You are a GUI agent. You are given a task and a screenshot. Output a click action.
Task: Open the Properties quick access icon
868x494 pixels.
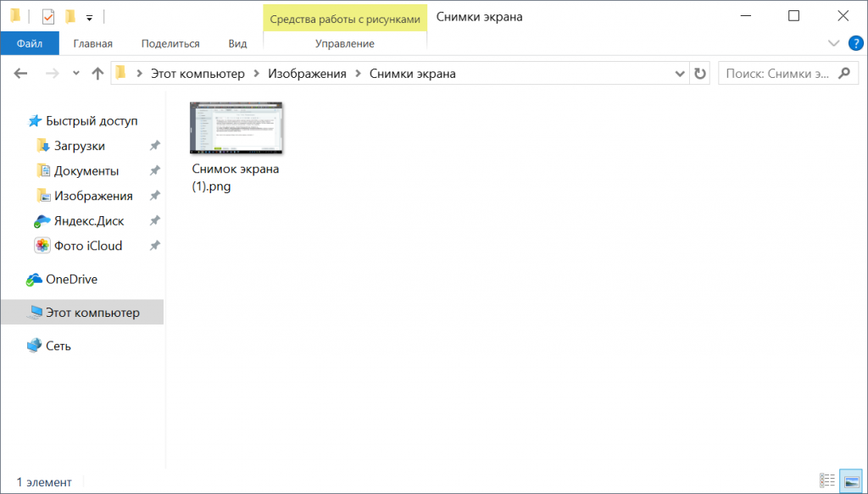pyautogui.click(x=48, y=17)
